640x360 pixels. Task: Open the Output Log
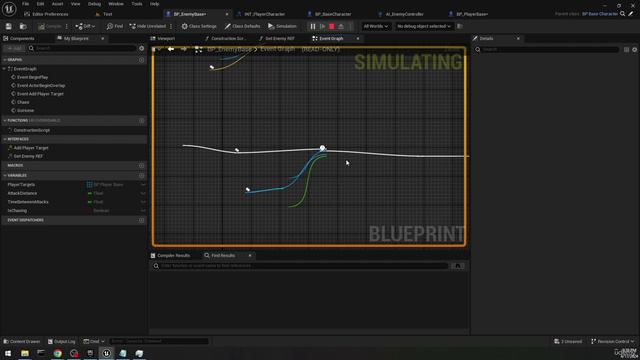(61, 341)
